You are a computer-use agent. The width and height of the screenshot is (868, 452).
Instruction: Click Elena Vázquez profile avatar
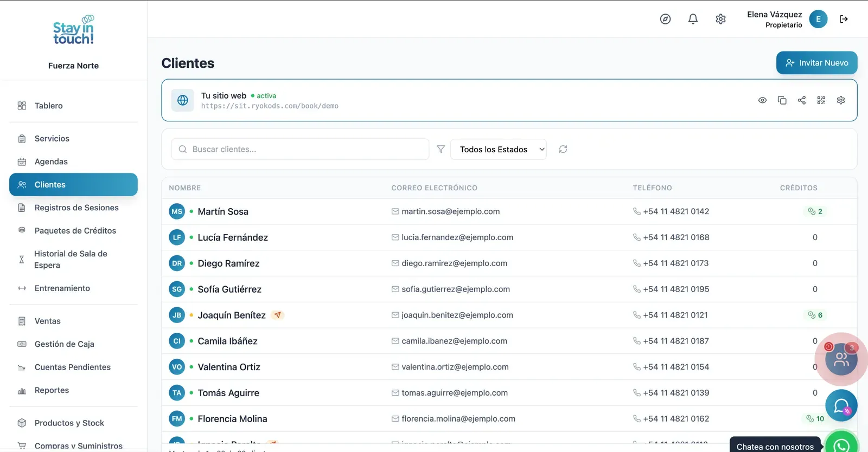[x=818, y=19]
